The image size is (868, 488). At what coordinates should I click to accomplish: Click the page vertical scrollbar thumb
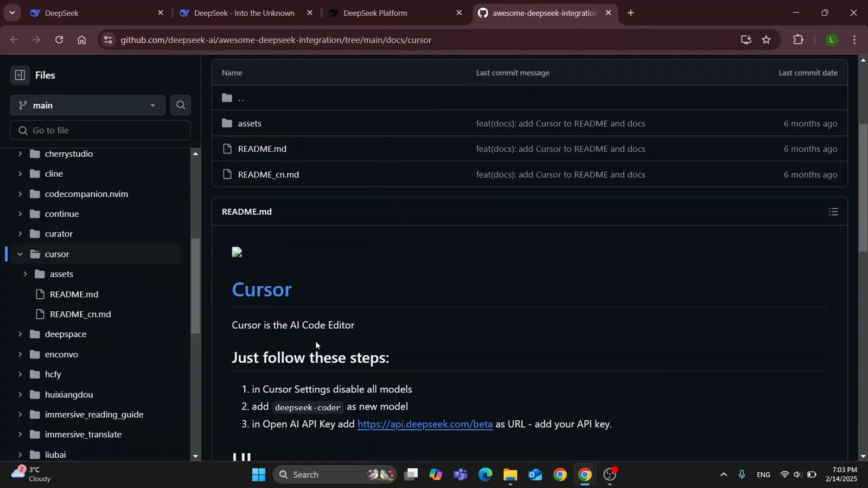tap(863, 188)
